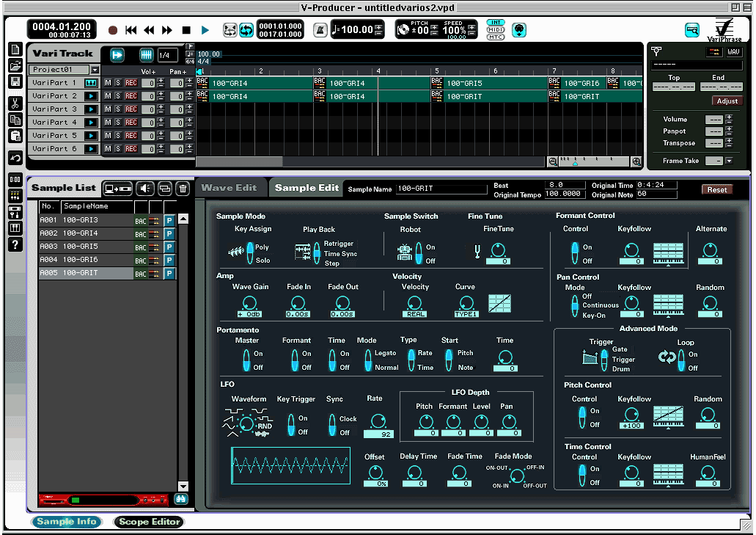The width and height of the screenshot is (756, 535).
Task: Toggle Key Assign Poly/Solo switch
Action: 250,252
